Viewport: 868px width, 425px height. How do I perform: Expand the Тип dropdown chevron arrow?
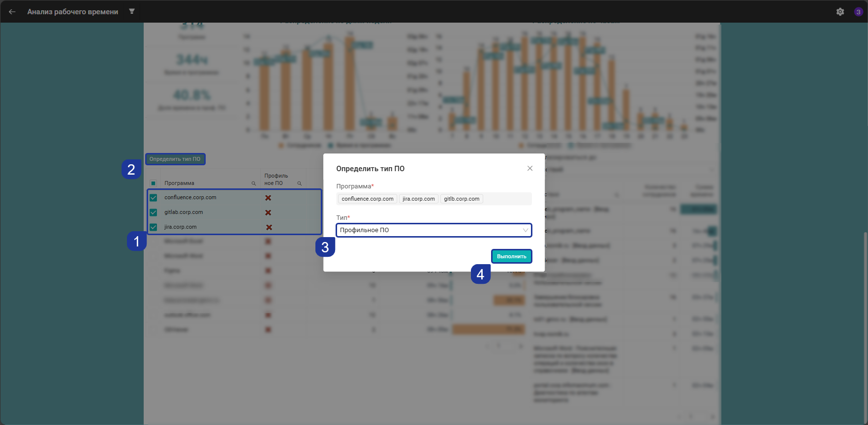coord(525,230)
